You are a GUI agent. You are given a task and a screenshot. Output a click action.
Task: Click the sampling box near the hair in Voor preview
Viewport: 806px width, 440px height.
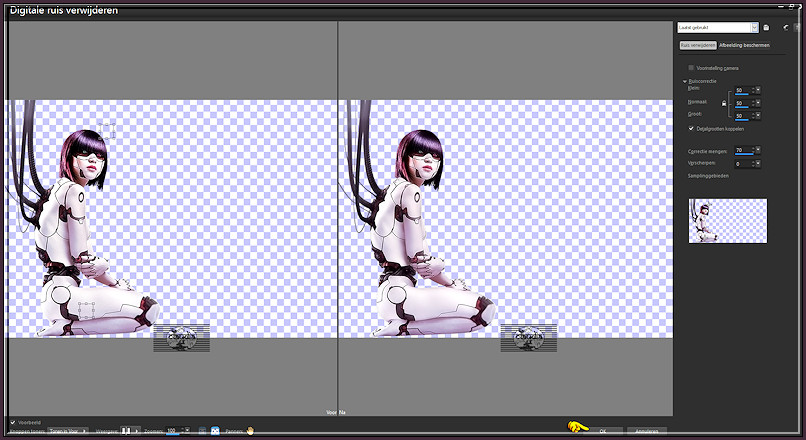[x=106, y=131]
